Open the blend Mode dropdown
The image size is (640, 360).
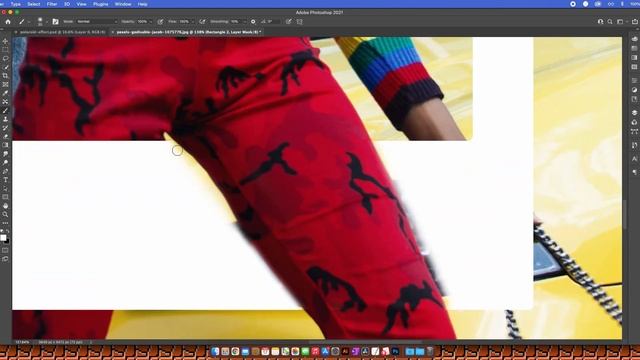[x=96, y=22]
